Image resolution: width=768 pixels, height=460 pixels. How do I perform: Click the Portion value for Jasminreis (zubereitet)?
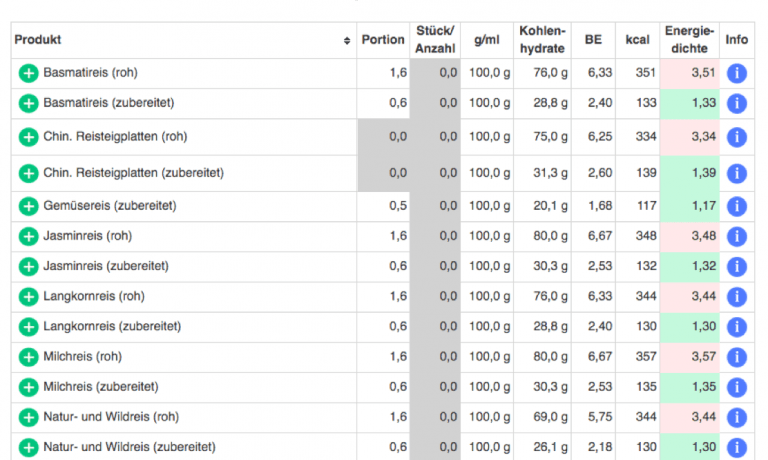coord(383,266)
